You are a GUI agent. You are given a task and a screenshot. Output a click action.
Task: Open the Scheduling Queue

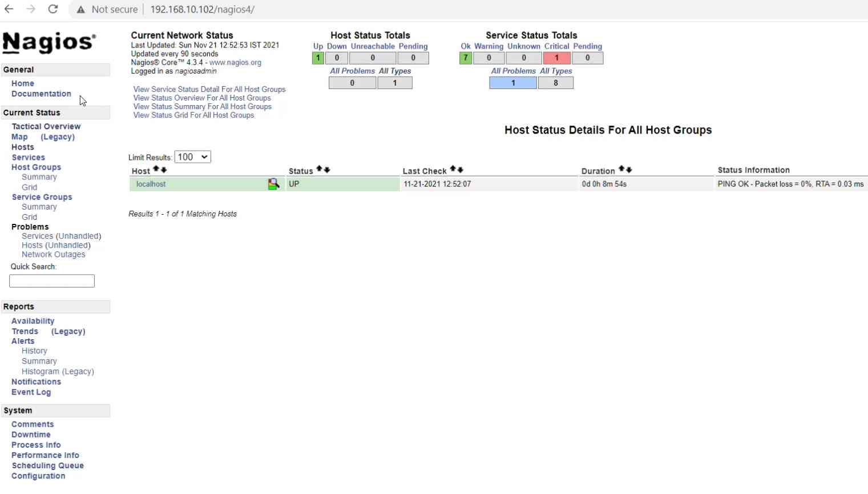[47, 465]
